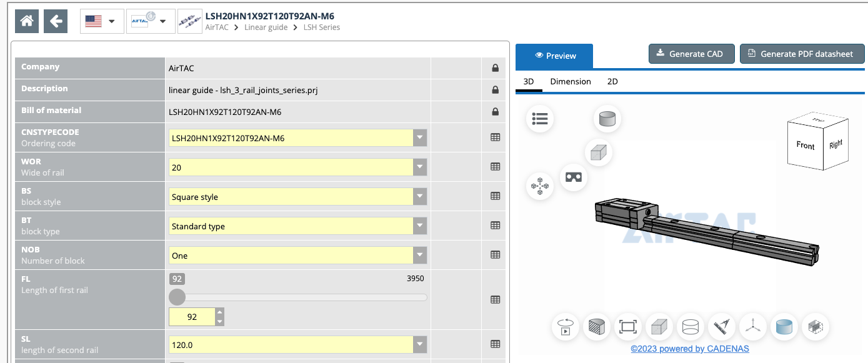Open the parts list menu icon in viewer
Screen dimensions: 868x363
click(x=540, y=119)
